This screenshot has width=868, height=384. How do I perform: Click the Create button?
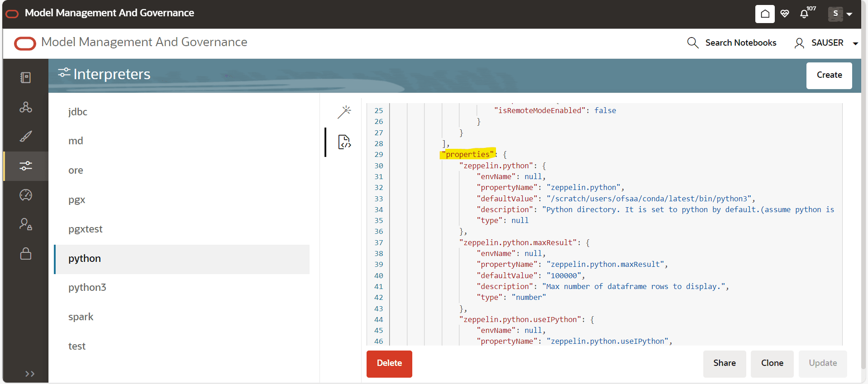pos(829,76)
